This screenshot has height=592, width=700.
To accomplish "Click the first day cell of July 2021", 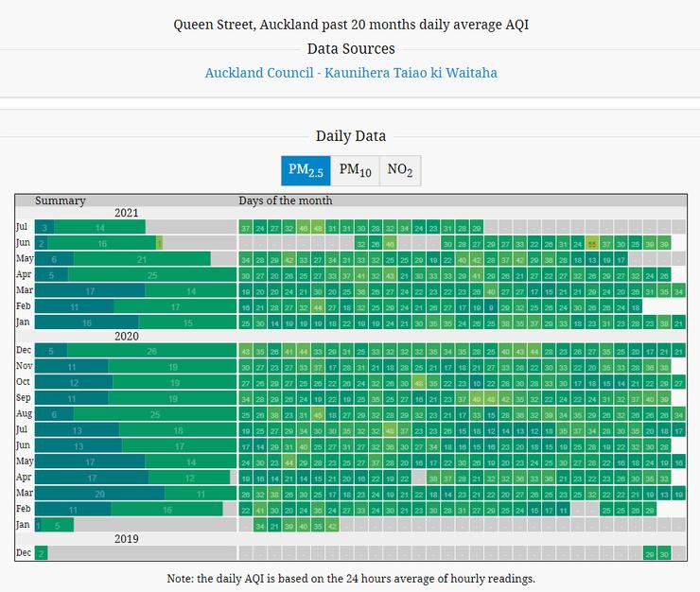I will click(246, 228).
